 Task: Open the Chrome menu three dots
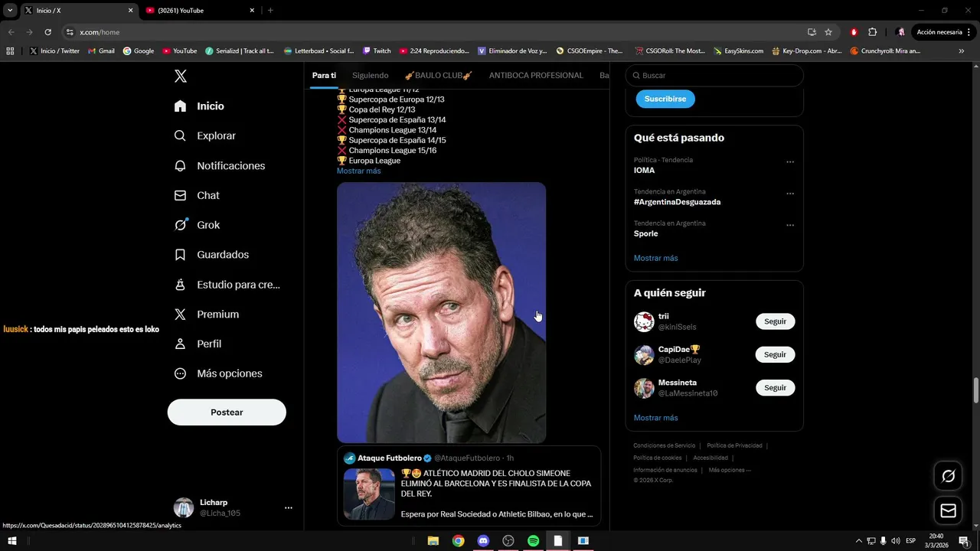point(970,32)
